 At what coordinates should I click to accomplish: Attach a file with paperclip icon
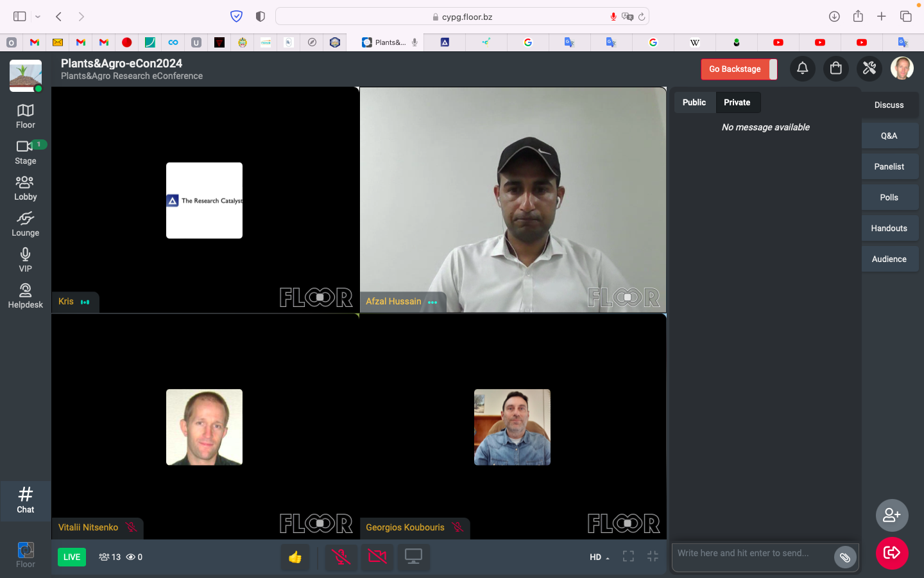click(x=845, y=557)
